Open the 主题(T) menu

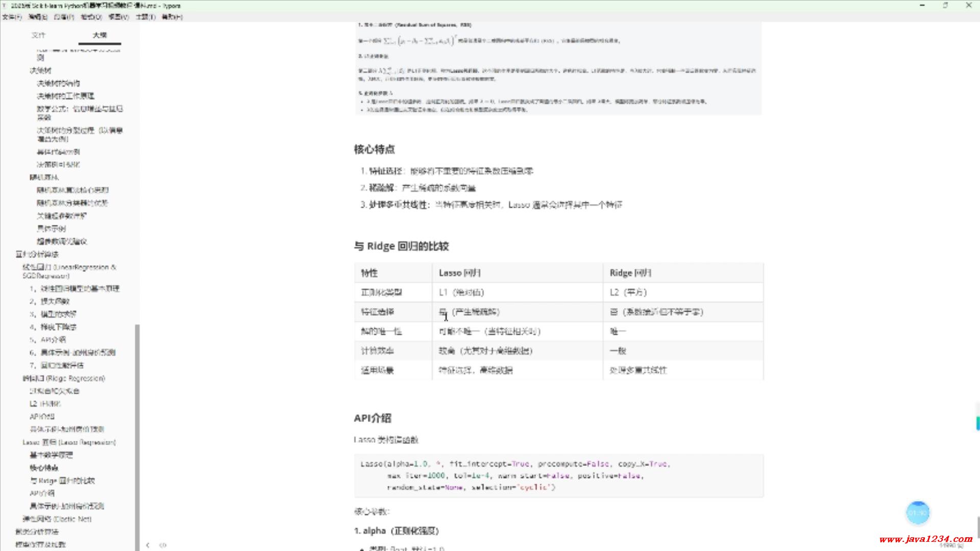(x=145, y=17)
